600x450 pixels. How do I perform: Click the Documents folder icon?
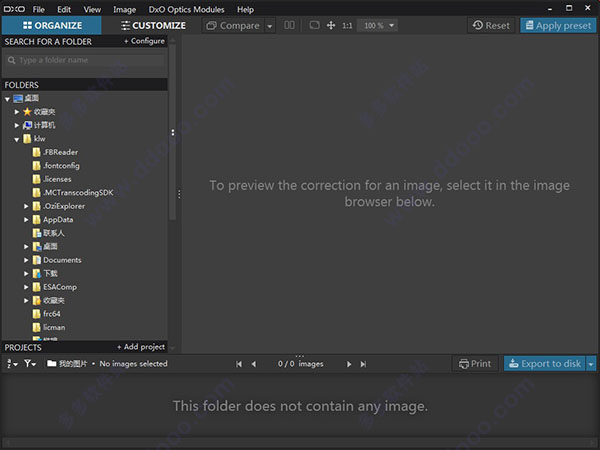point(37,260)
